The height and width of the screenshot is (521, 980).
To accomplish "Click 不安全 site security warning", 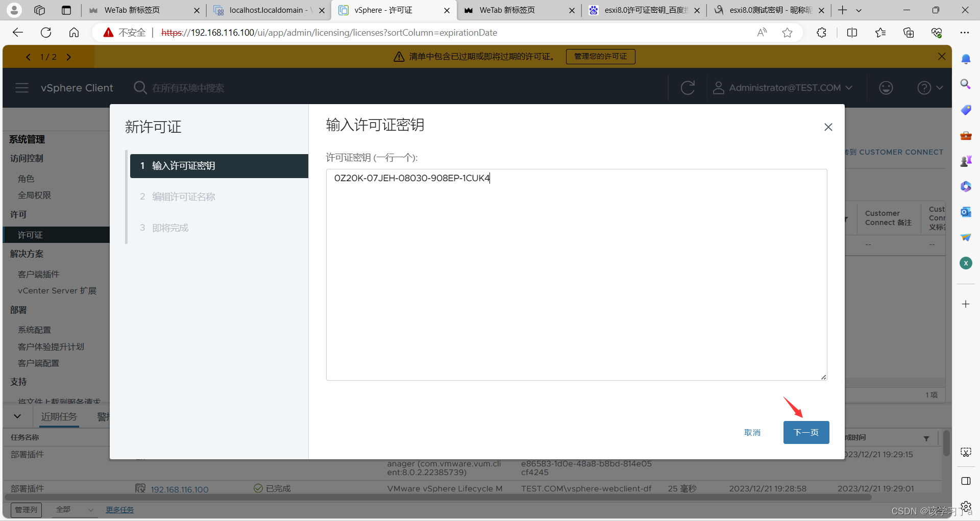I will (125, 33).
